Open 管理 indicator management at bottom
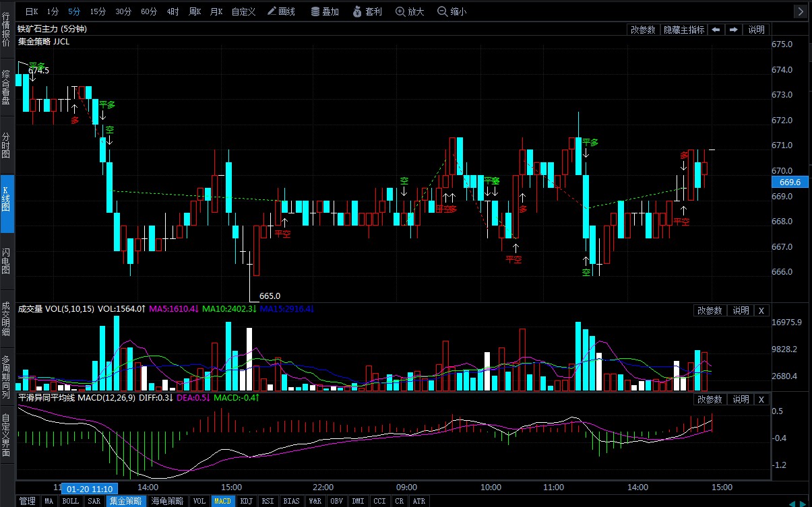The width and height of the screenshot is (812, 507). click(x=27, y=501)
